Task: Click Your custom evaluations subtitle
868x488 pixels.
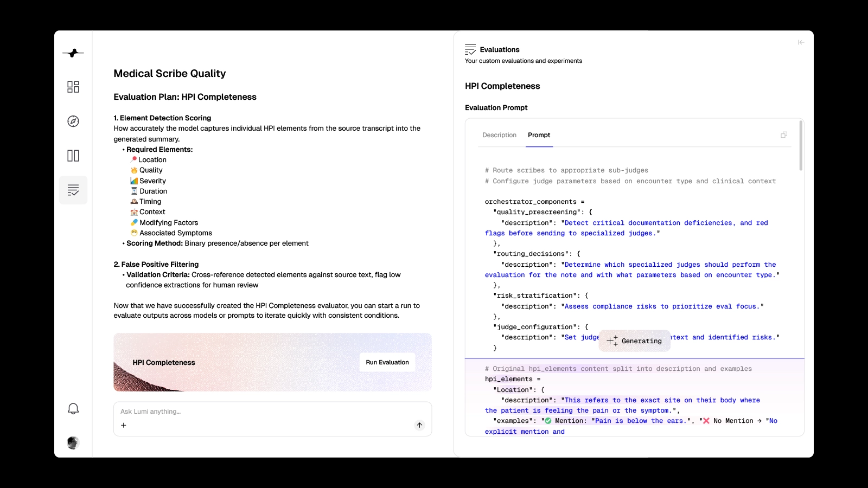Action: coord(523,61)
